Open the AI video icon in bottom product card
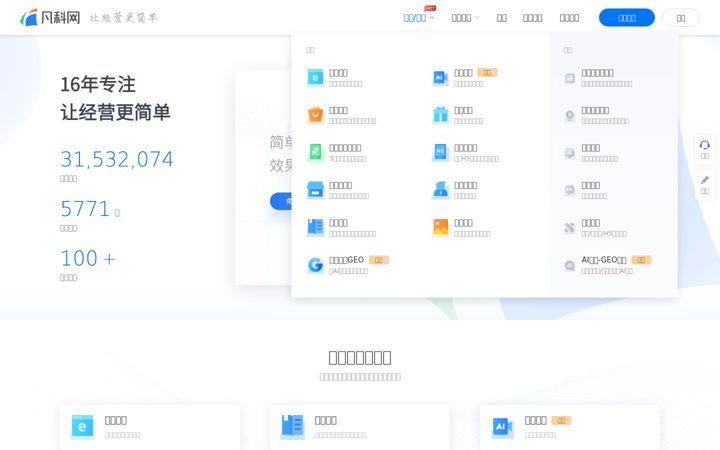720x450 pixels. coord(502,427)
